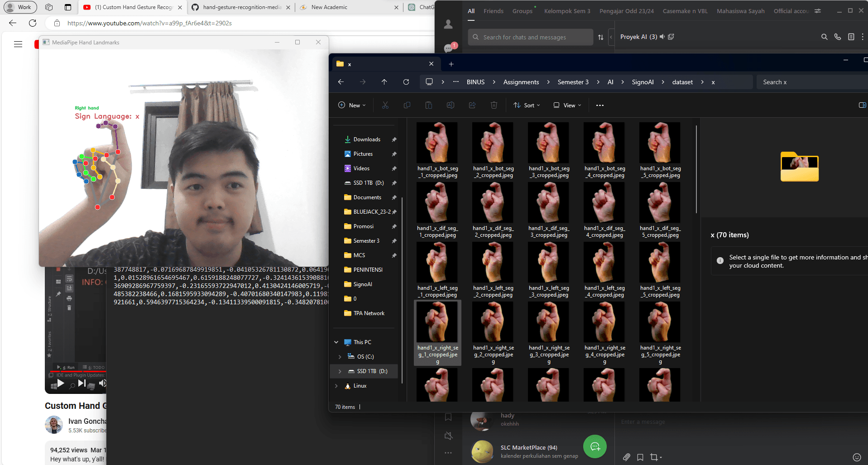This screenshot has width=868, height=465.
Task: Click the Share icon in Explorer toolbar
Action: pyautogui.click(x=472, y=105)
